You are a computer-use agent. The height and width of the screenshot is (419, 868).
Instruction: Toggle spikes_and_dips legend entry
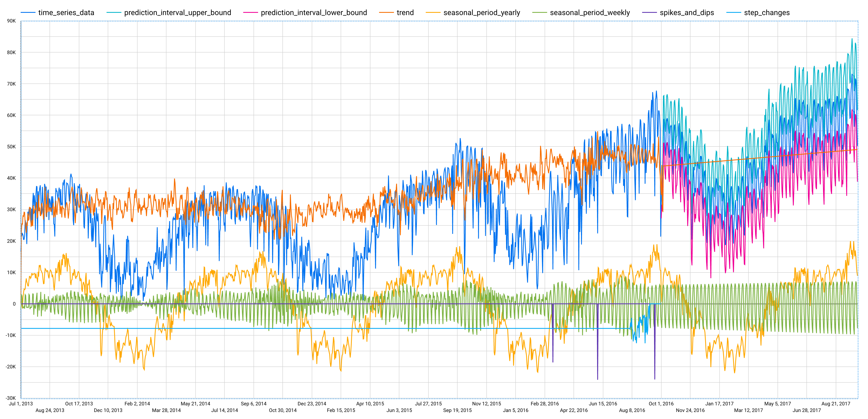click(678, 13)
